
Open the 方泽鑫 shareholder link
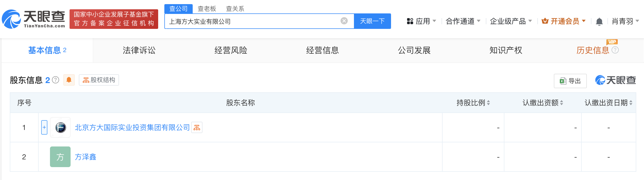[86, 157]
